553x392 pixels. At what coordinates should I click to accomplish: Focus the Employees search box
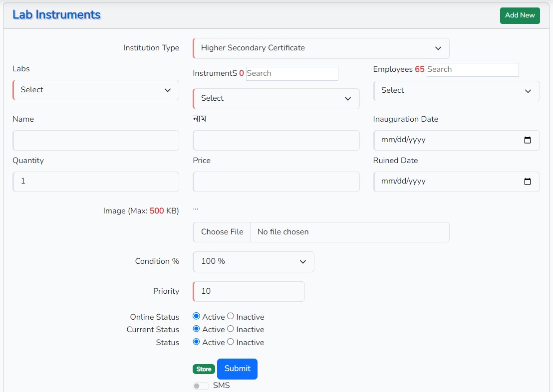point(472,70)
